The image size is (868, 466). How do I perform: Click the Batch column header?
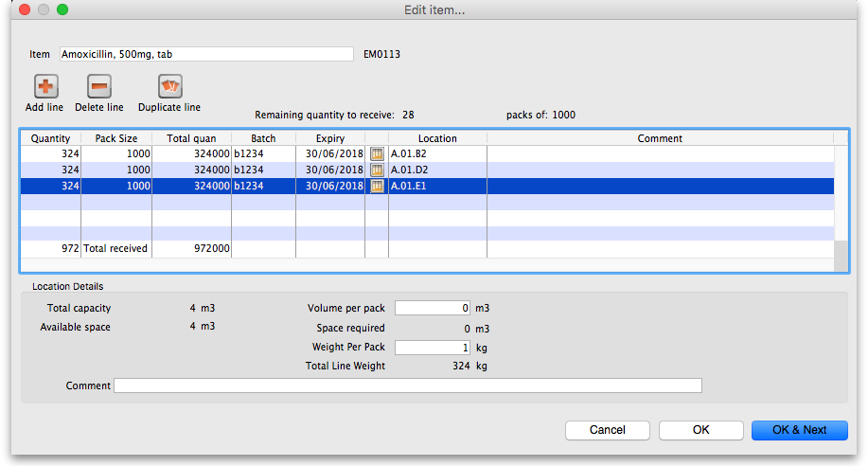[263, 138]
